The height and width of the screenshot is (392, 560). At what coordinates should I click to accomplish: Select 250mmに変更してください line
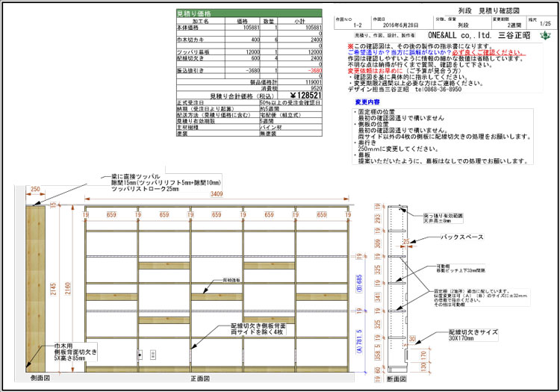(399, 149)
